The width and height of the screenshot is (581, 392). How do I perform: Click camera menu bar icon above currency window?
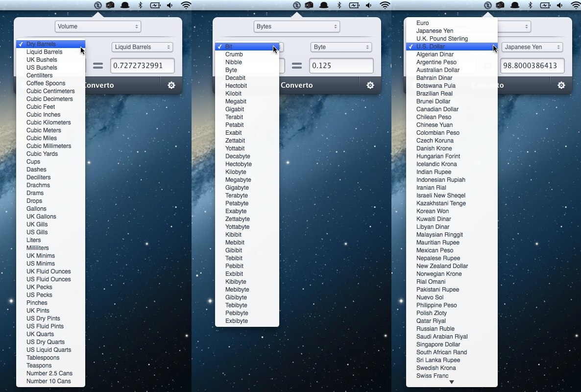500,5
